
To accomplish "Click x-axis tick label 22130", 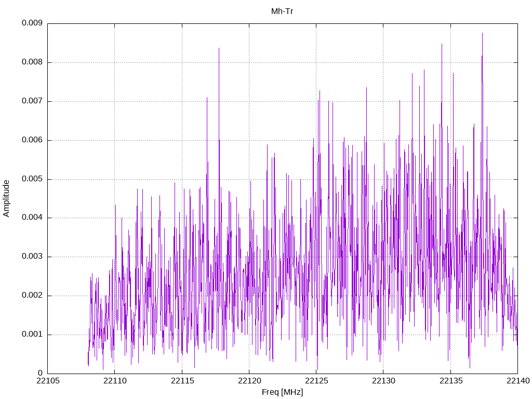I will (x=384, y=381).
